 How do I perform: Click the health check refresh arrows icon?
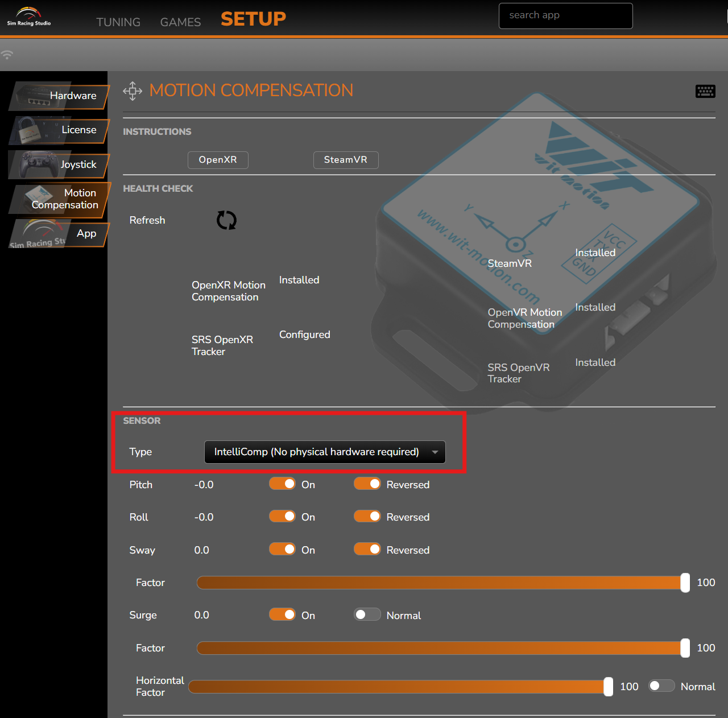(226, 220)
